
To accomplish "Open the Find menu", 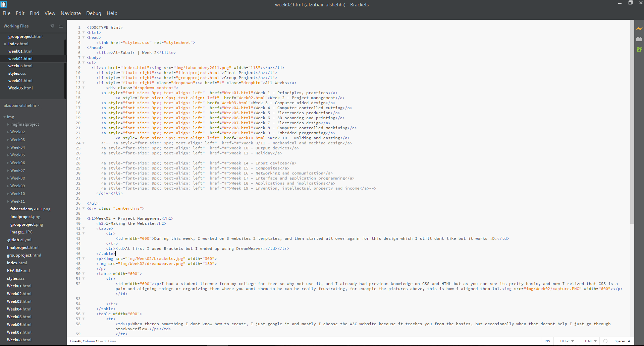I will [34, 13].
